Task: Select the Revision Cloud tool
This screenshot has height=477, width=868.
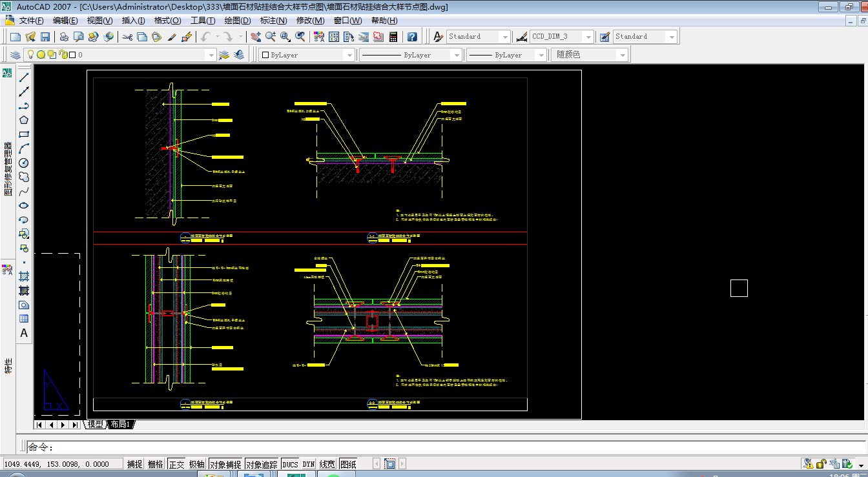Action: click(24, 177)
